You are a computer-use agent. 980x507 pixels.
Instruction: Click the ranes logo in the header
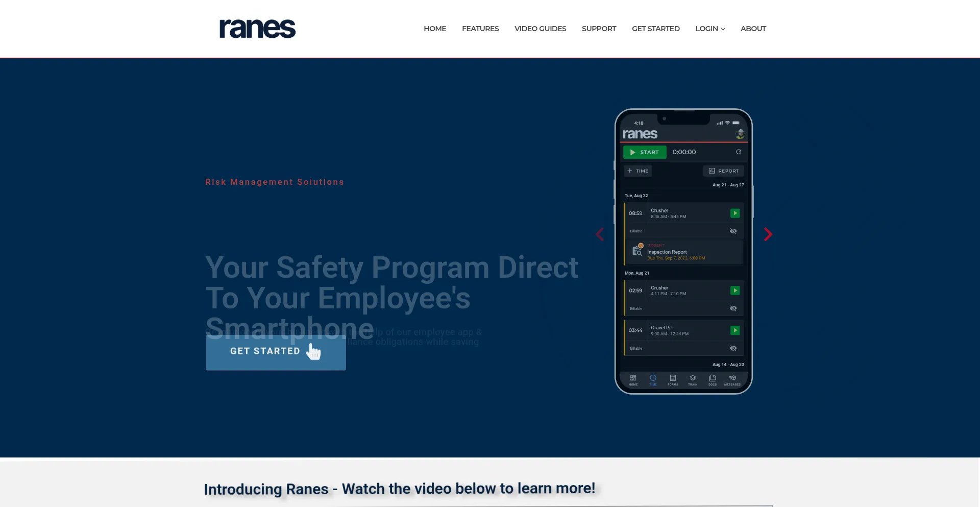257,29
